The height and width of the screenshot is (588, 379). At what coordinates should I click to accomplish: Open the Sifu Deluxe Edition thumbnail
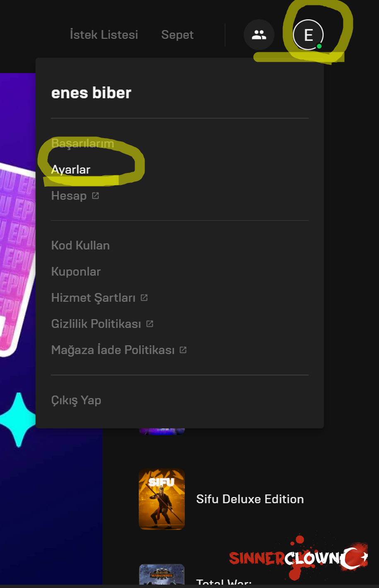pyautogui.click(x=162, y=499)
